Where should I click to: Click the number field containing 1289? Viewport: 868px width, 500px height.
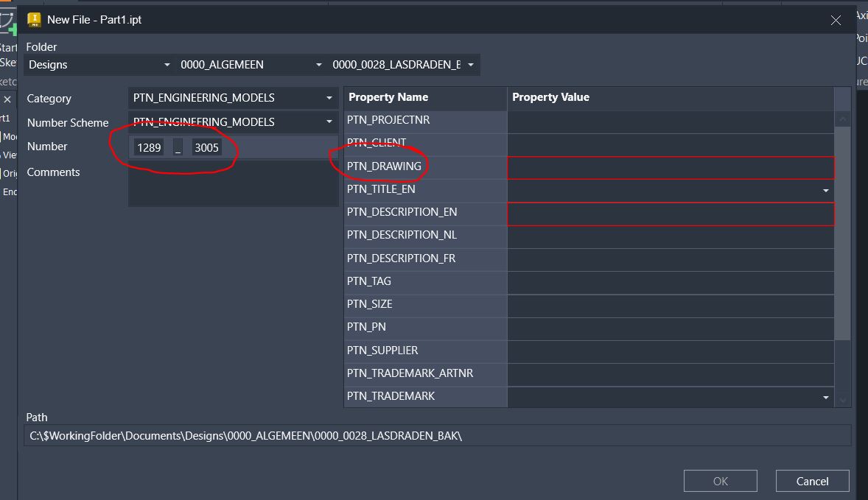coord(149,147)
